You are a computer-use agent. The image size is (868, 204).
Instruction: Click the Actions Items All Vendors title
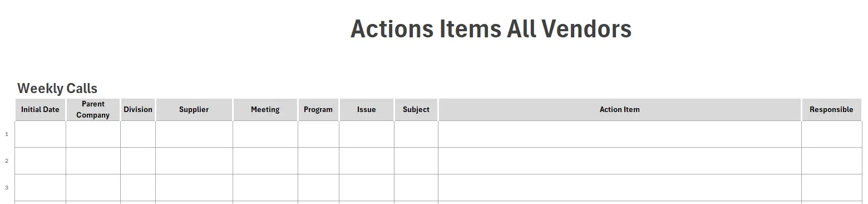click(491, 29)
